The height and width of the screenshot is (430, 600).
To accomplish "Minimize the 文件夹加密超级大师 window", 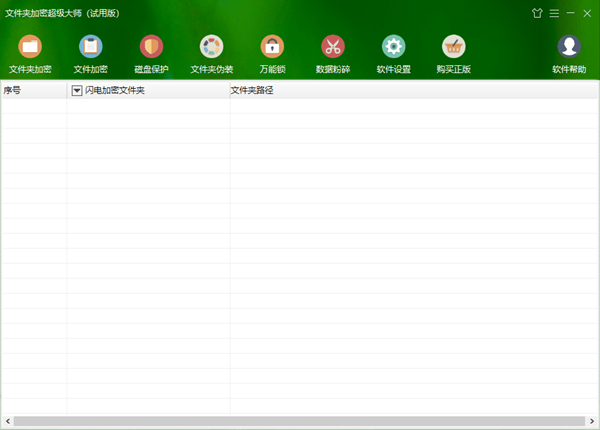I will click(571, 13).
